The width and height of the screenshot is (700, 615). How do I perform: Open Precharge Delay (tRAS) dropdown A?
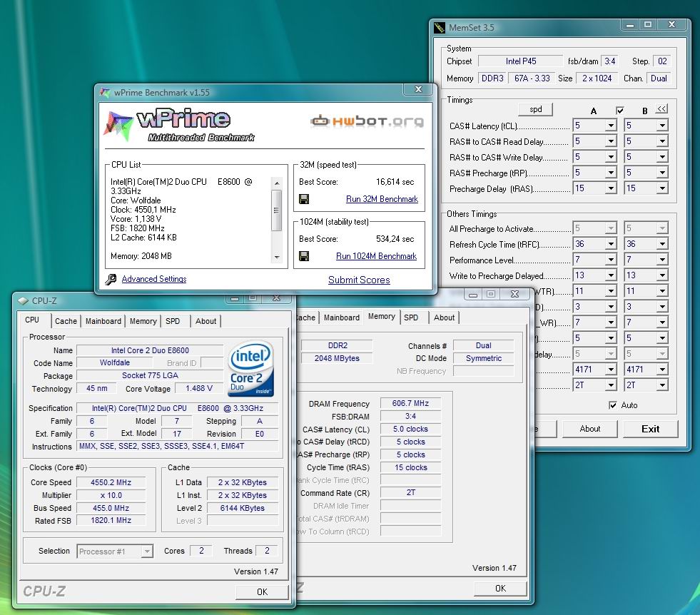click(x=611, y=188)
